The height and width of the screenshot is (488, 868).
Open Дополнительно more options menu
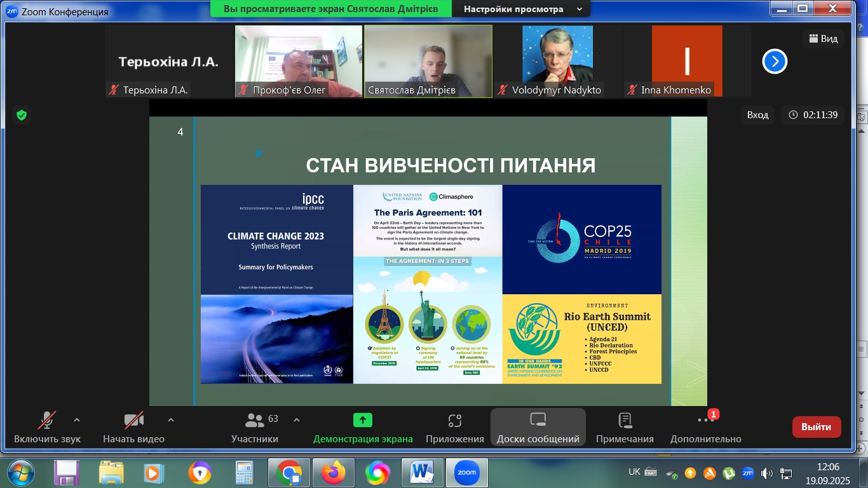(x=705, y=427)
